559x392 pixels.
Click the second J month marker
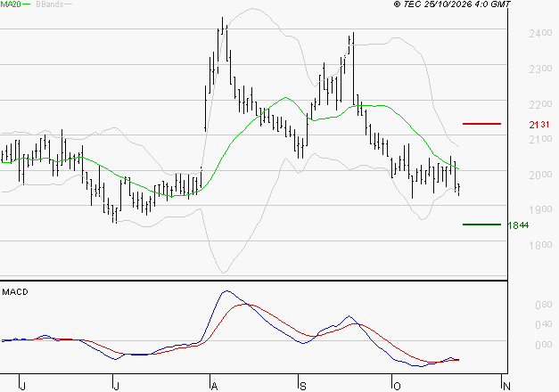pyautogui.click(x=116, y=386)
